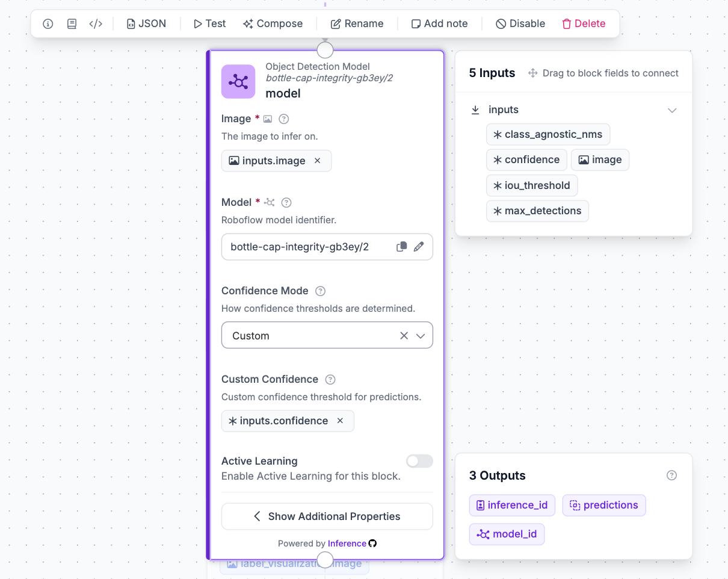
Task: Select the class_agnostic_nms input chip
Action: click(x=548, y=135)
